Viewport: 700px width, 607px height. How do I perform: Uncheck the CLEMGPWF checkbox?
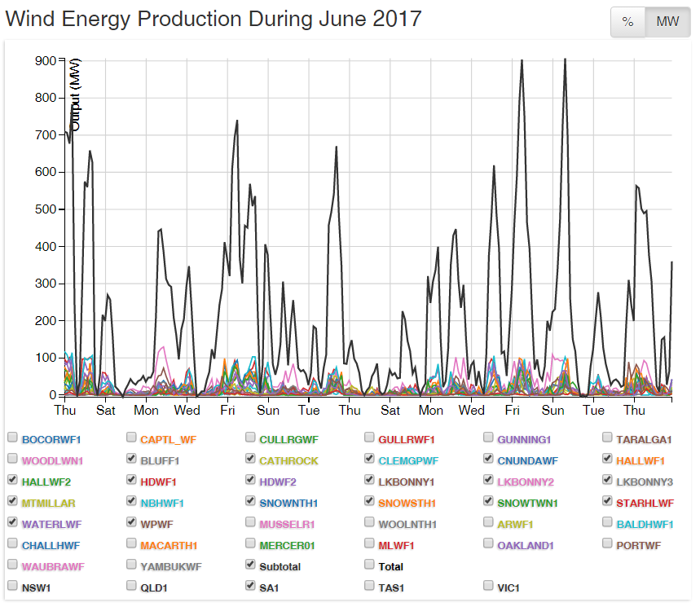click(x=370, y=459)
